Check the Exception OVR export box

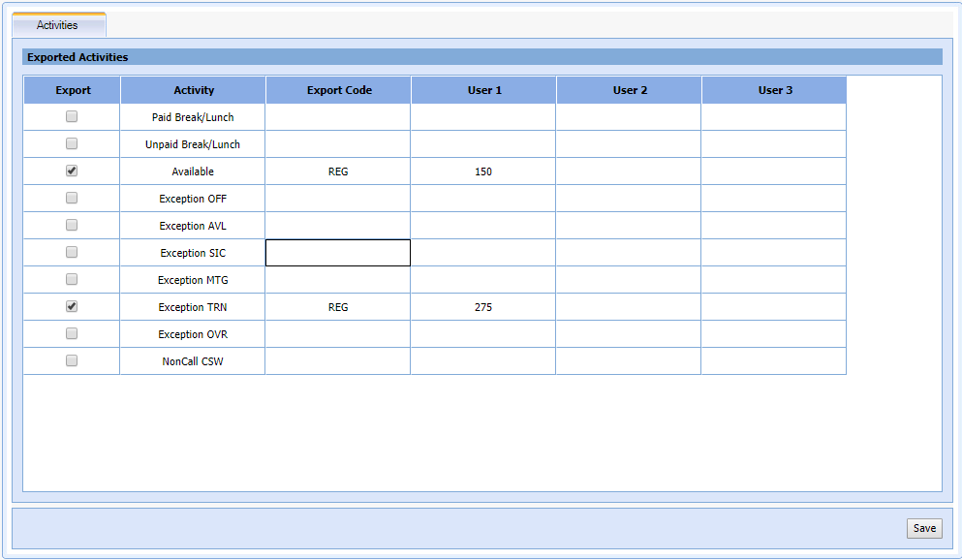(72, 333)
